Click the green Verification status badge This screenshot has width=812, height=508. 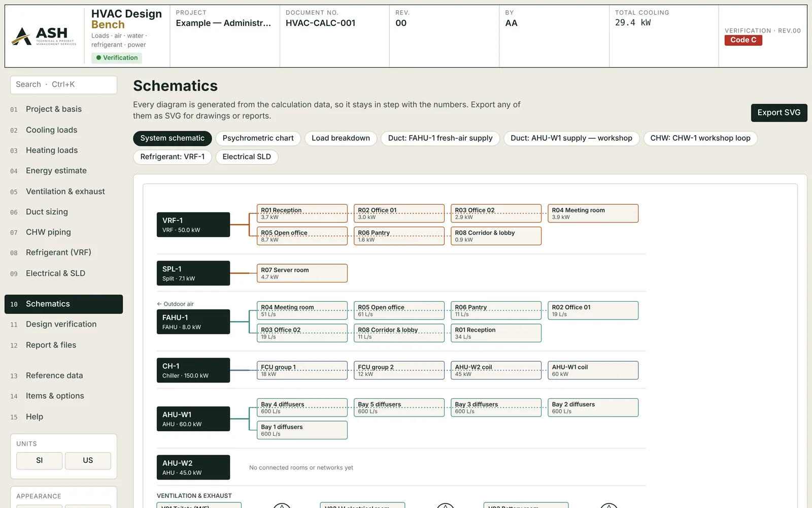pos(117,58)
